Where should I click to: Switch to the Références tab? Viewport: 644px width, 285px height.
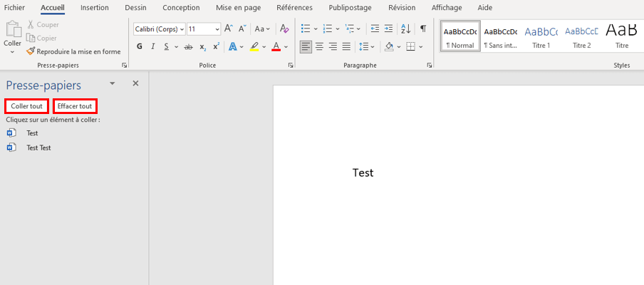[294, 7]
